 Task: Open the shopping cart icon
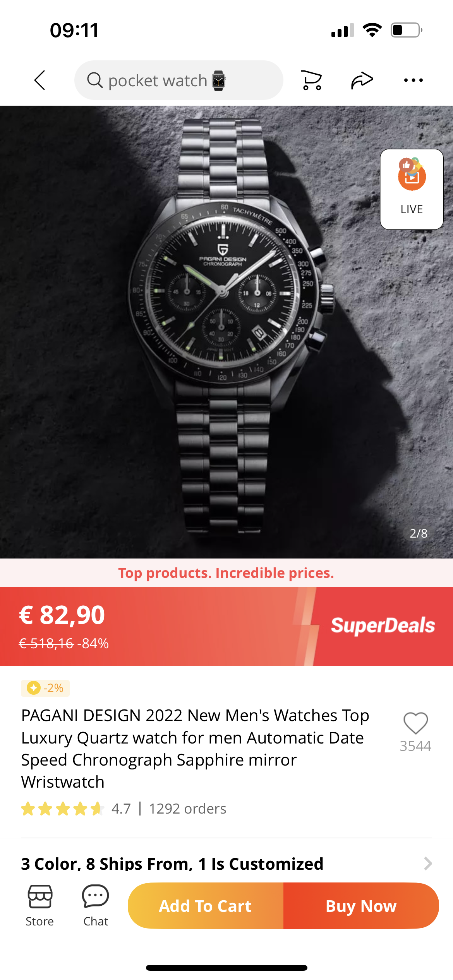pyautogui.click(x=311, y=80)
